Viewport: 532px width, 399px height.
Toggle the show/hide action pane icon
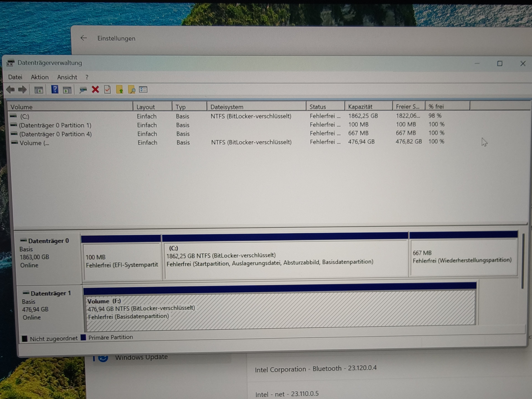[x=67, y=90]
